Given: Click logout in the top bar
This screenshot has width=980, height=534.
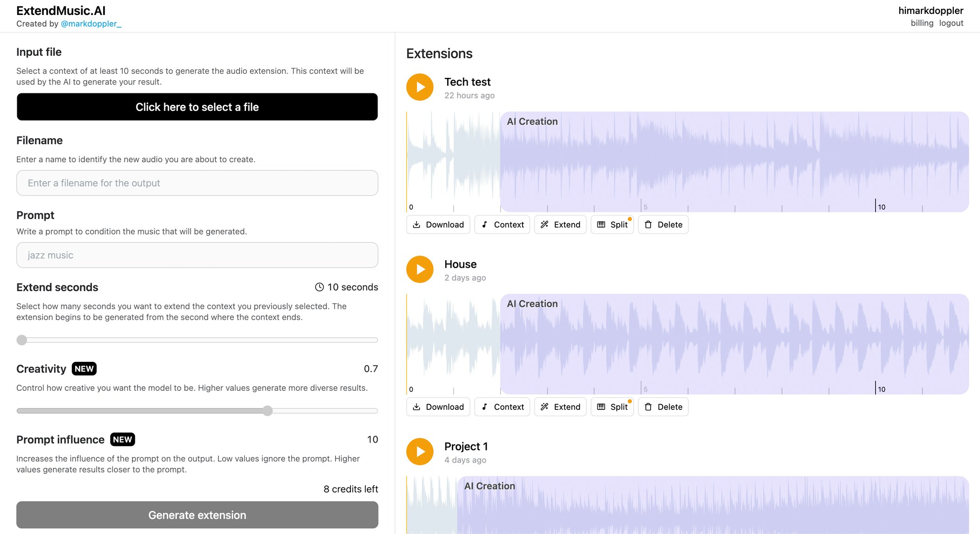Looking at the screenshot, I should (952, 23).
